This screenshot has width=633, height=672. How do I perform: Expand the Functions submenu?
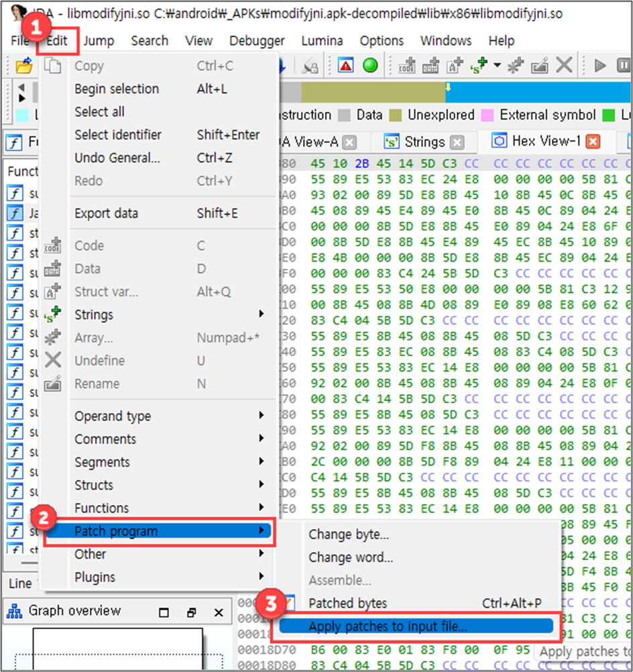click(x=158, y=508)
